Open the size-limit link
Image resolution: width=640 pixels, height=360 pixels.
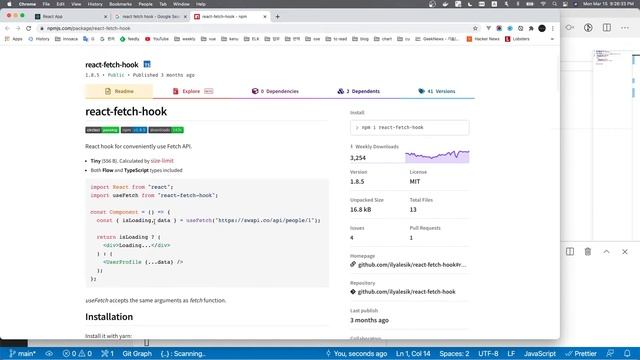tap(162, 161)
